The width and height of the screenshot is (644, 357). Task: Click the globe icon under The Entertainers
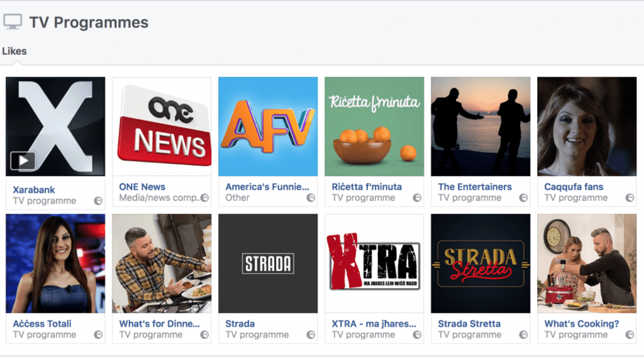(x=523, y=198)
